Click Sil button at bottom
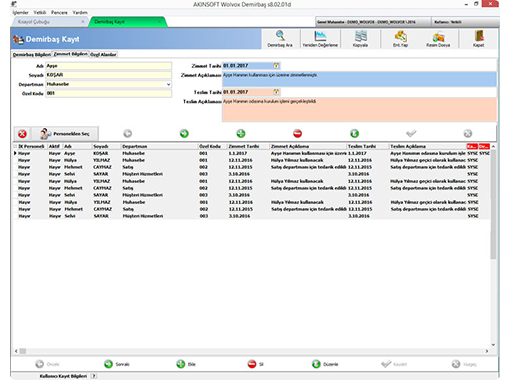 coord(256,364)
